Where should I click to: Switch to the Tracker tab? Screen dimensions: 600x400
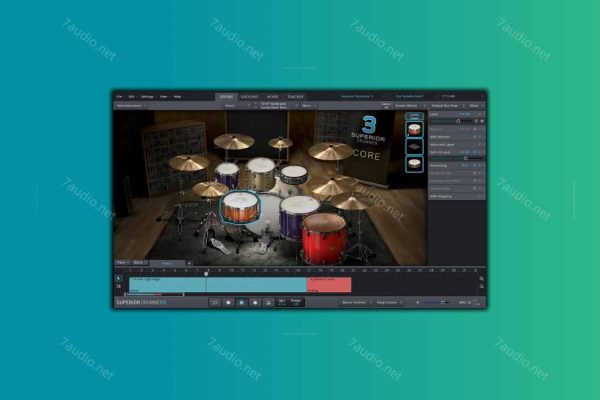295,97
